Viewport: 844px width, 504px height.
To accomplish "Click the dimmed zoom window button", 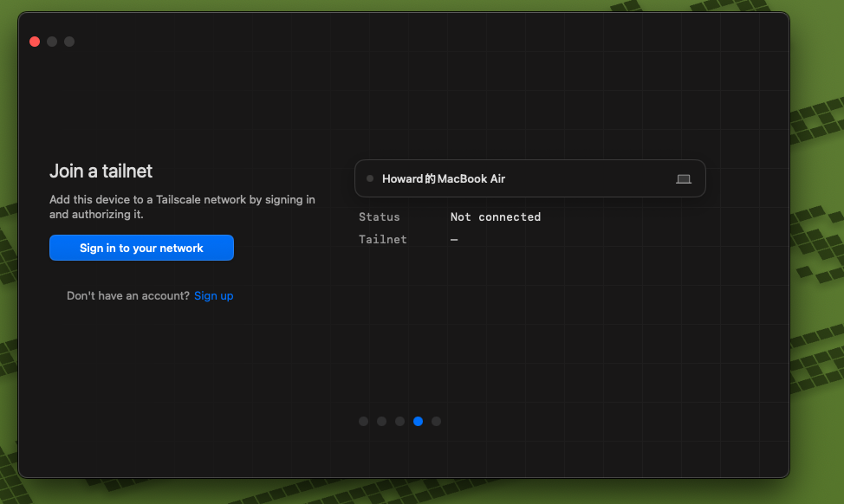I will pyautogui.click(x=69, y=42).
